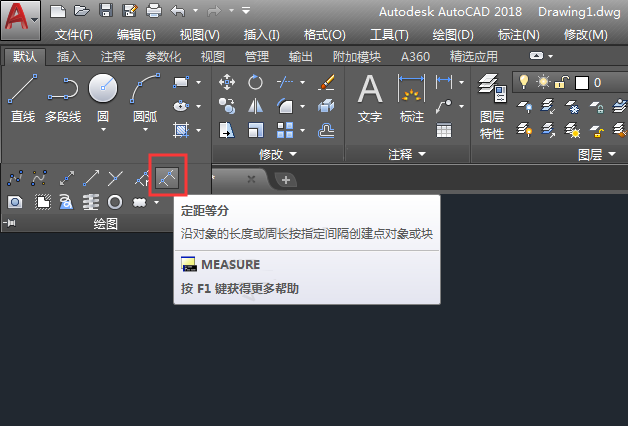Expand the Arc (圆弧) options arrow

[x=145, y=130]
